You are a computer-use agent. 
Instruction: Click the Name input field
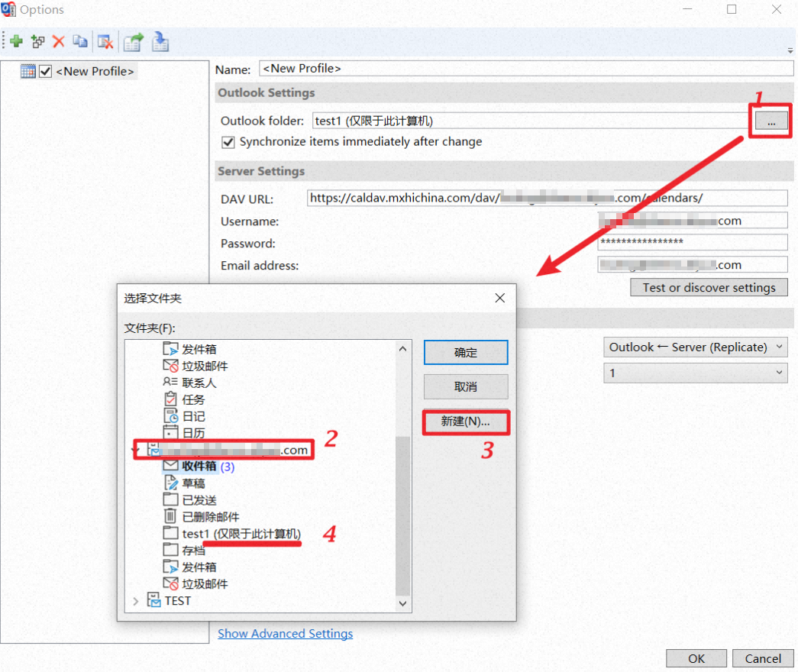click(x=526, y=69)
